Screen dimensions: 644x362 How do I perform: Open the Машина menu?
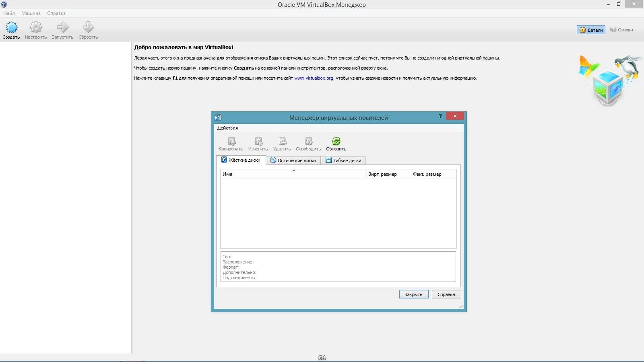(x=31, y=13)
